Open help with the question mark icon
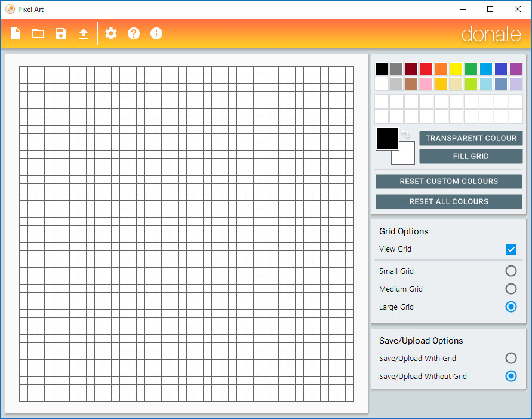 [x=134, y=33]
